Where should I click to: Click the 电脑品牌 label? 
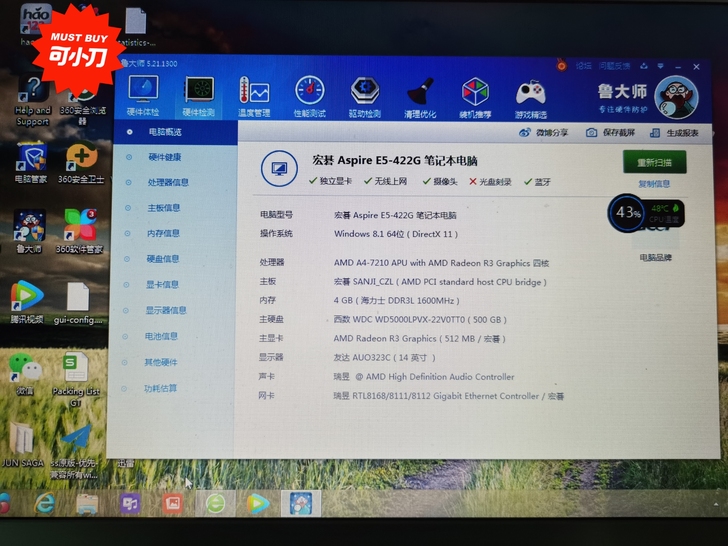[656, 258]
